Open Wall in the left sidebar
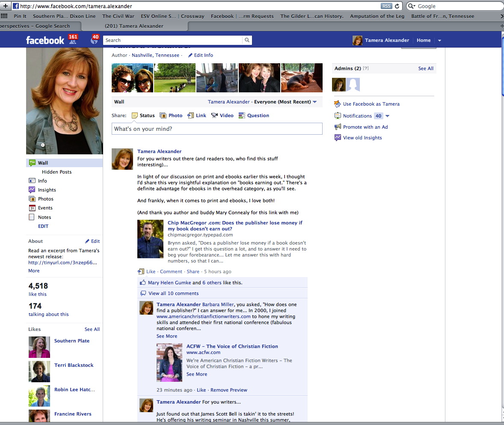This screenshot has width=504, height=425. coord(64,163)
